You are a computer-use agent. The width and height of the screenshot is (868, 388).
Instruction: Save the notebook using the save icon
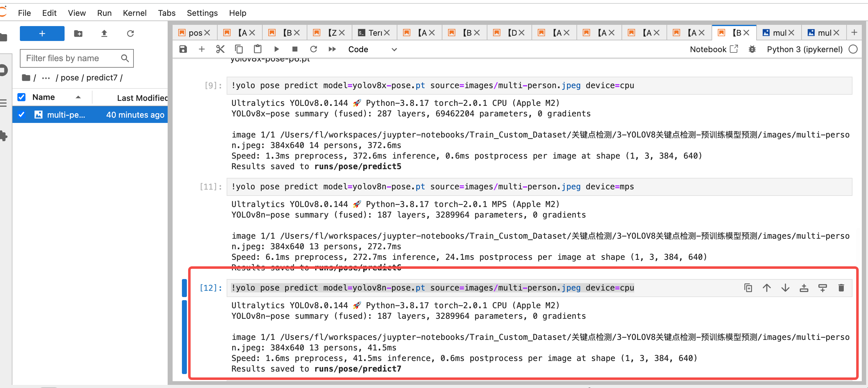point(183,49)
